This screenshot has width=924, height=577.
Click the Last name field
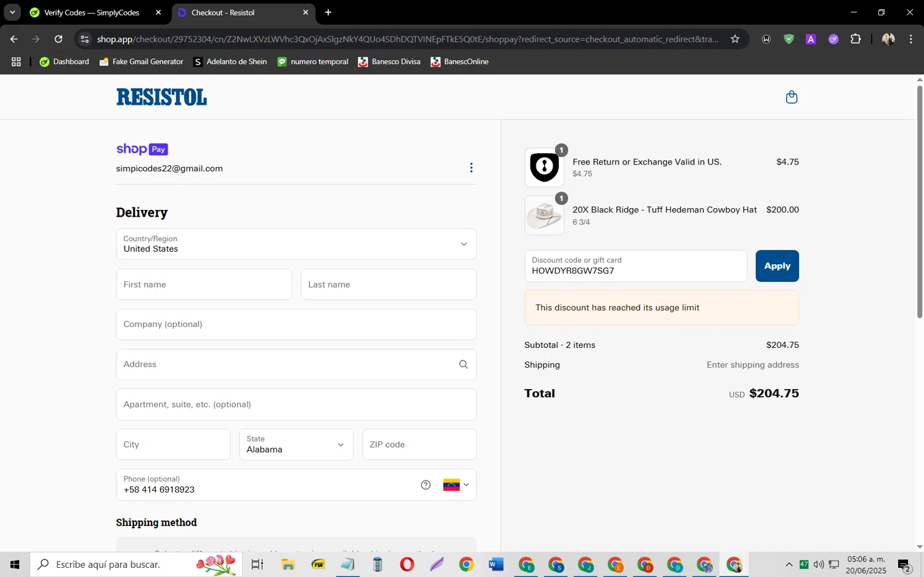click(389, 284)
